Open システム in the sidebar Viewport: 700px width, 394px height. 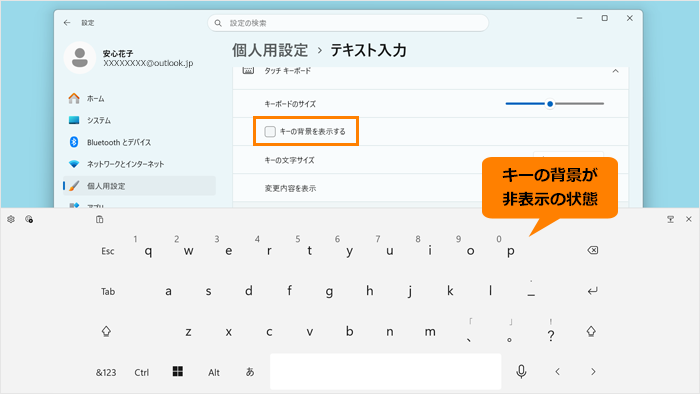pos(139,120)
